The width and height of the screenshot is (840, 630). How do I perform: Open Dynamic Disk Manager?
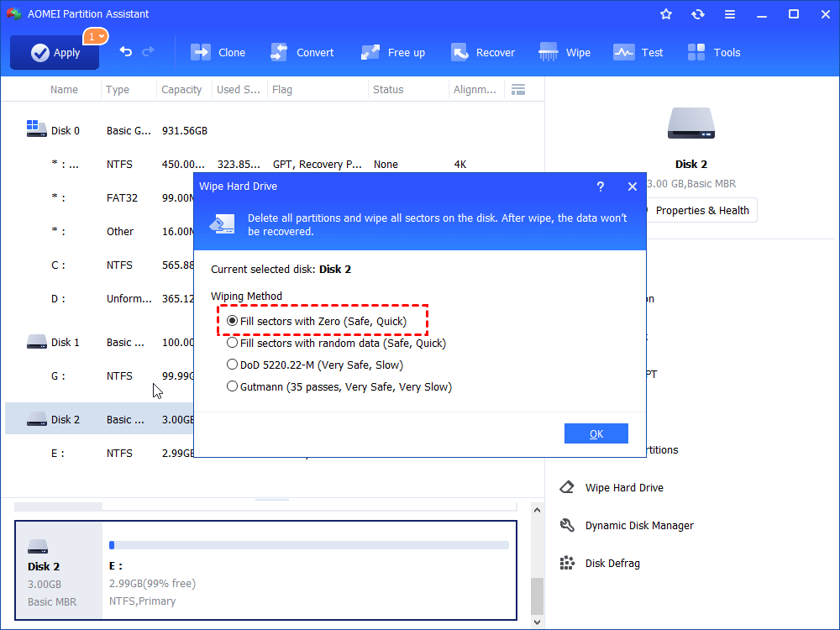click(639, 526)
